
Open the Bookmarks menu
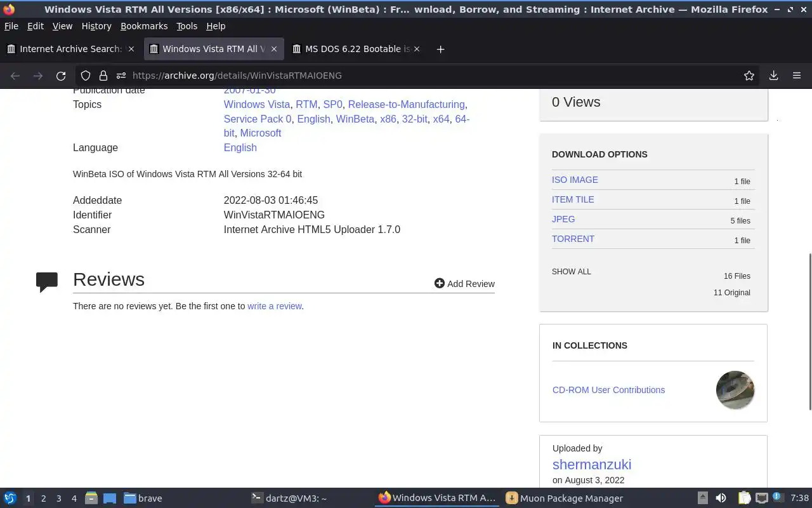coord(144,26)
